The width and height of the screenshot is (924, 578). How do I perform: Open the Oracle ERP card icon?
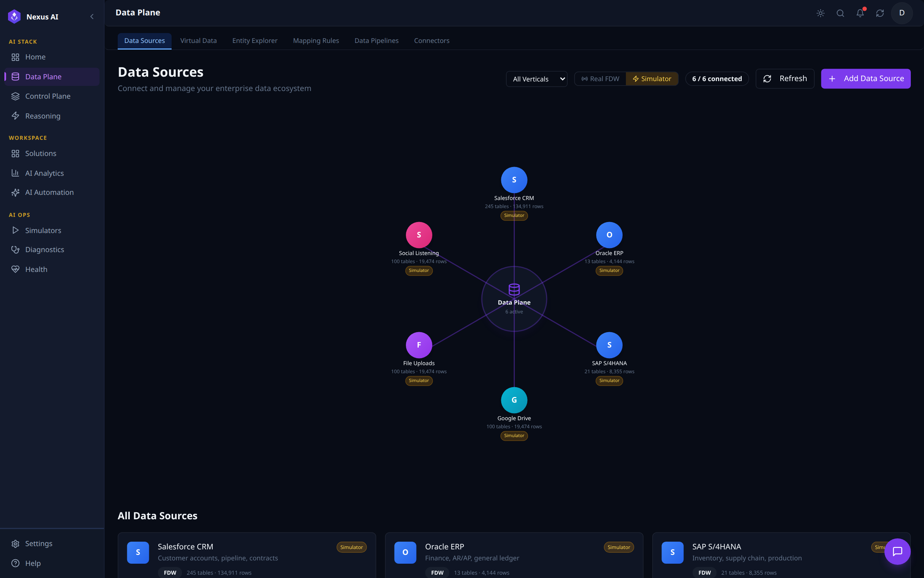click(405, 552)
